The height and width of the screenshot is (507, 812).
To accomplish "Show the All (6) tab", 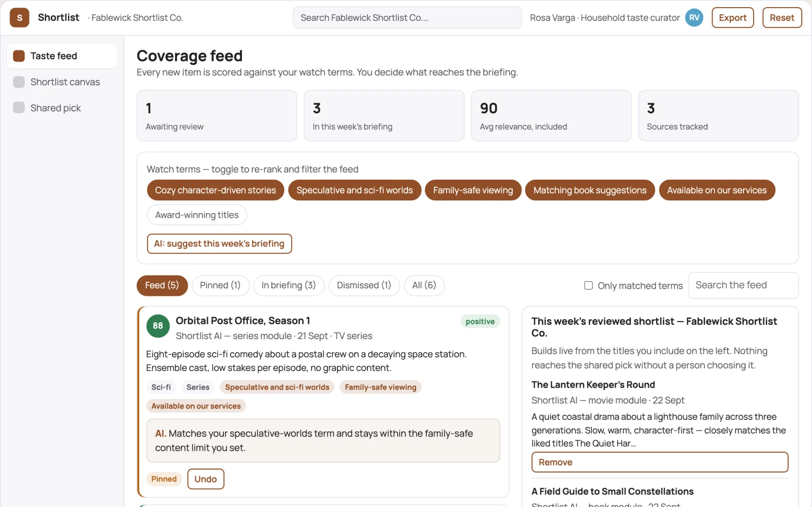I will (x=424, y=285).
